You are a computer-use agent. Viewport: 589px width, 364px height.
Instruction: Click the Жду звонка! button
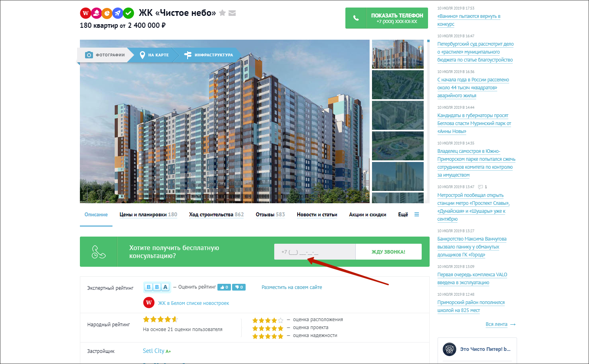click(388, 252)
